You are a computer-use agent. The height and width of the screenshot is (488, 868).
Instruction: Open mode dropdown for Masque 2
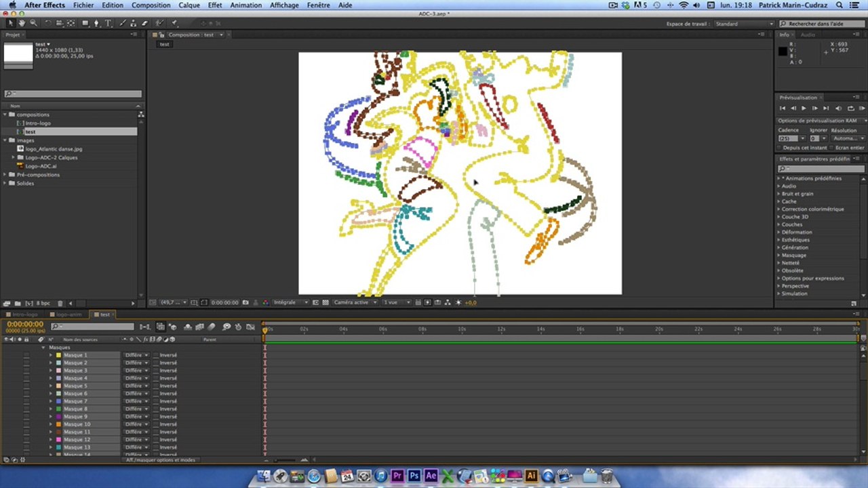pos(136,363)
